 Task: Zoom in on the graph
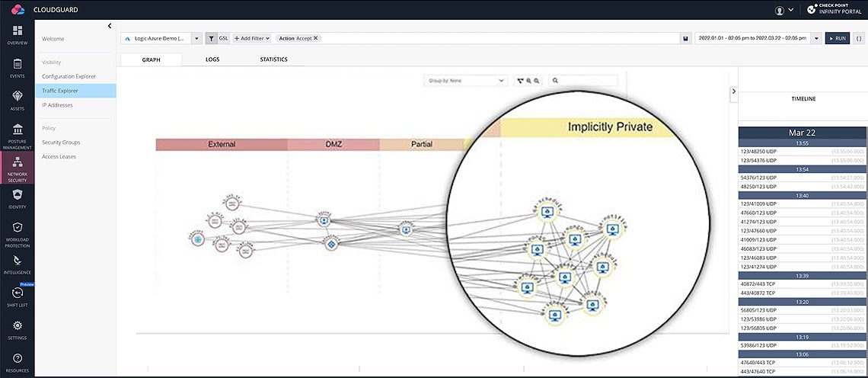point(528,81)
